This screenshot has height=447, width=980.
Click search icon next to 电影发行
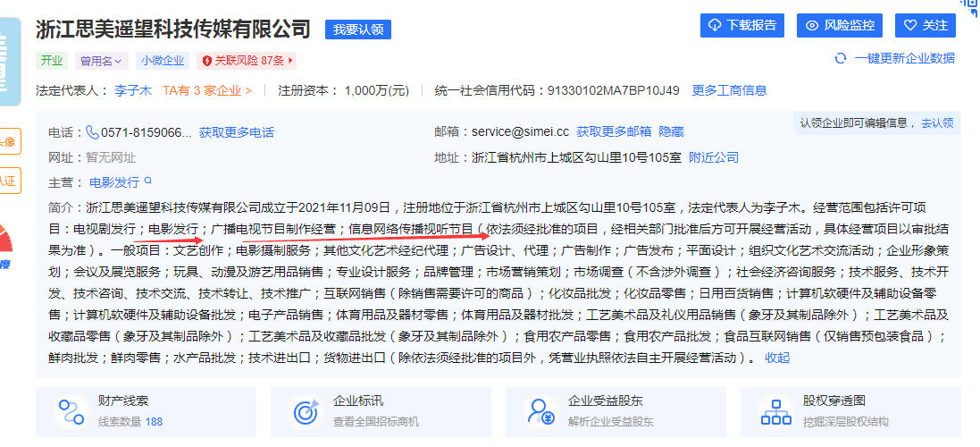coord(148,181)
